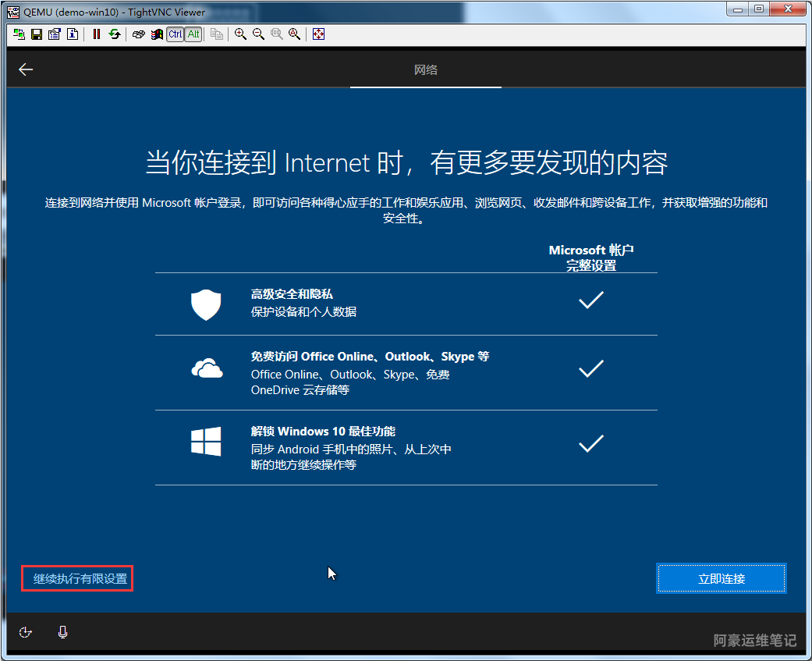The image size is (812, 661).
Task: Click the 高级安全和隐私 heading text
Action: point(292,294)
